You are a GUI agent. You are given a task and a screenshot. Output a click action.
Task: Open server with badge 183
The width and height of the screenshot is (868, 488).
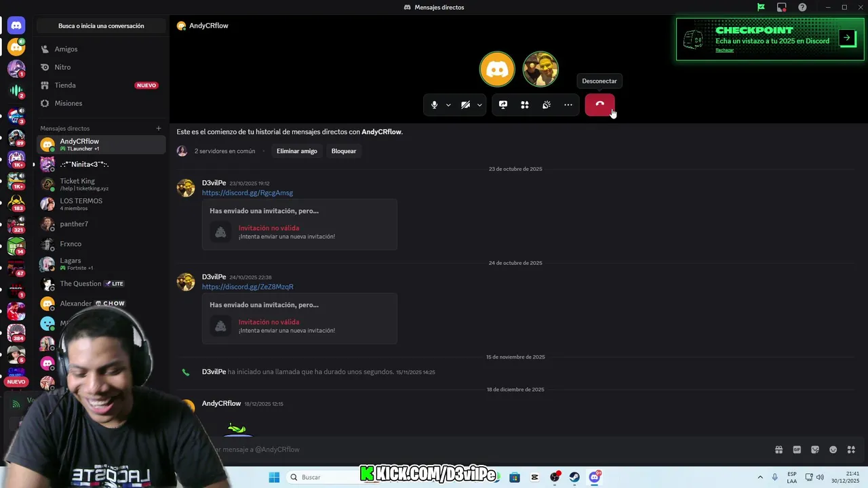16,202
